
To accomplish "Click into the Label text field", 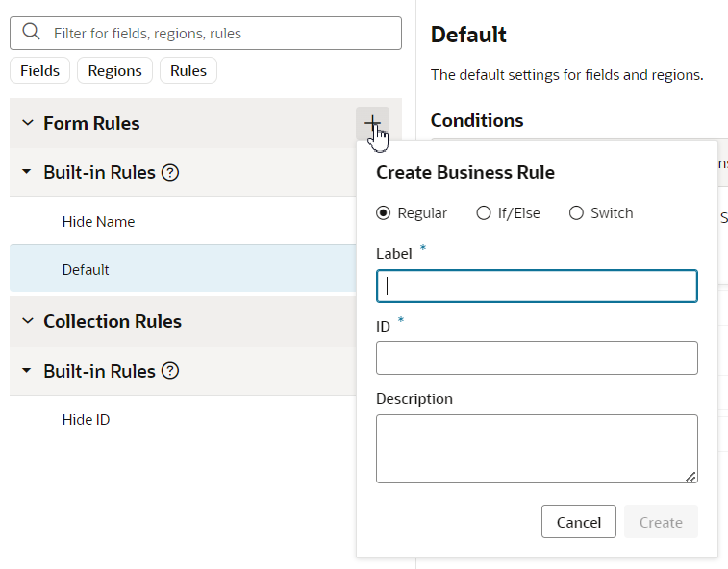I will pyautogui.click(x=537, y=286).
